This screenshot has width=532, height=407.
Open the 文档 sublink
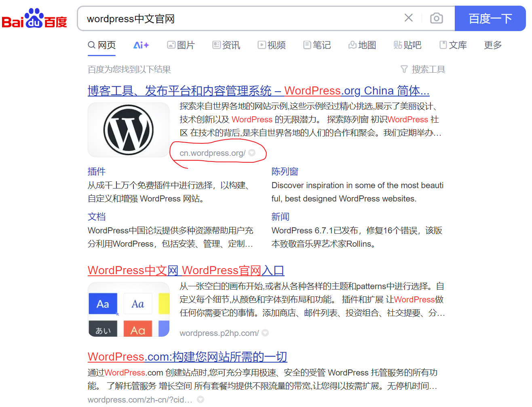click(x=97, y=216)
